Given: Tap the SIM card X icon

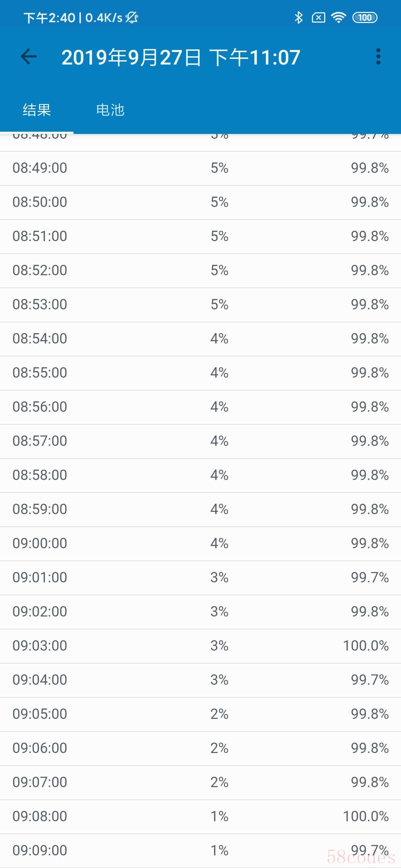Looking at the screenshot, I should pyautogui.click(x=318, y=17).
